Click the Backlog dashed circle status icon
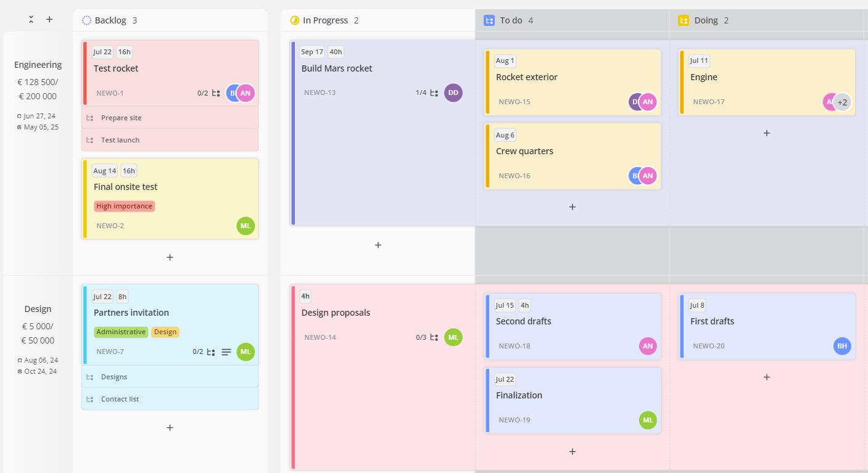The height and width of the screenshot is (473, 868). 86,20
